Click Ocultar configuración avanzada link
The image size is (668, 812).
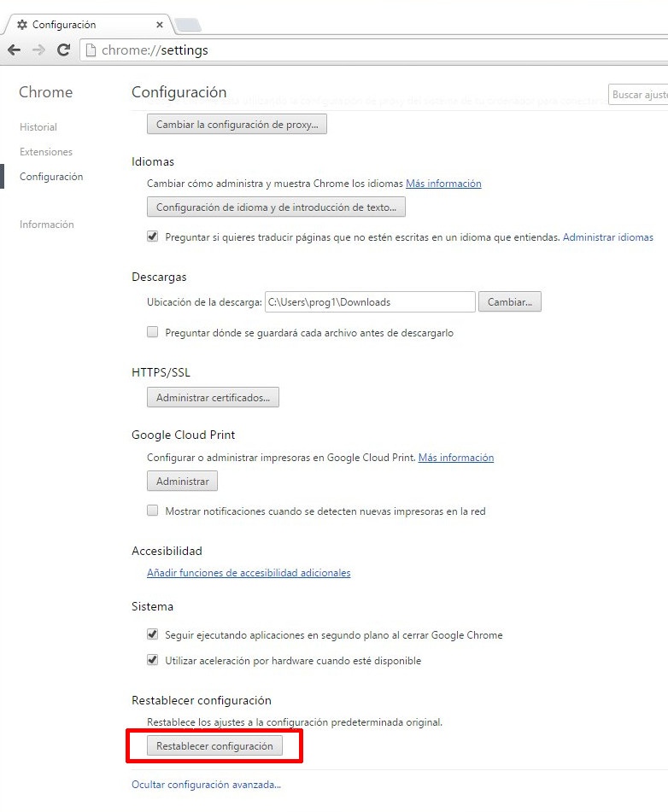206,785
